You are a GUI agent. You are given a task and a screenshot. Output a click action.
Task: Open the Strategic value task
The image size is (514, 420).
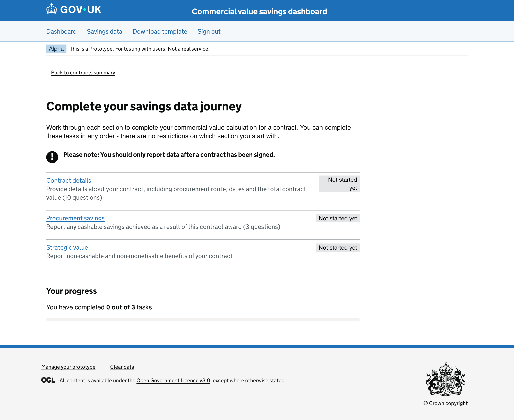67,248
